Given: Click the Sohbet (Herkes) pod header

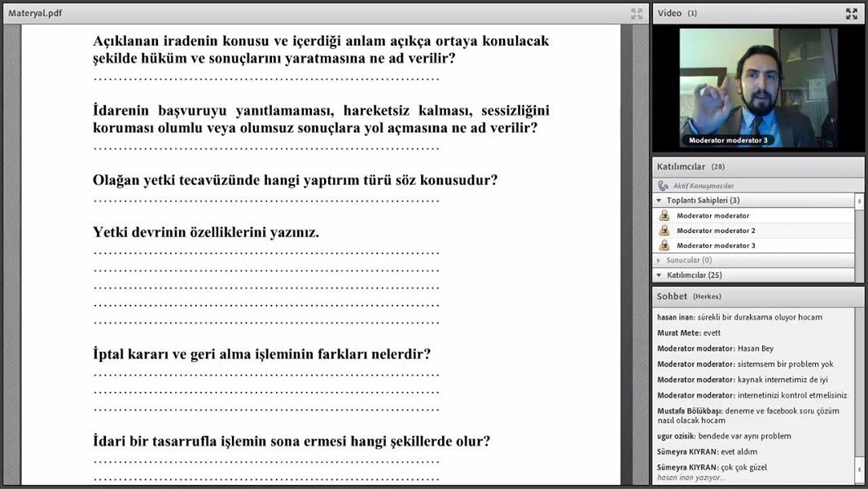Looking at the screenshot, I should point(758,297).
